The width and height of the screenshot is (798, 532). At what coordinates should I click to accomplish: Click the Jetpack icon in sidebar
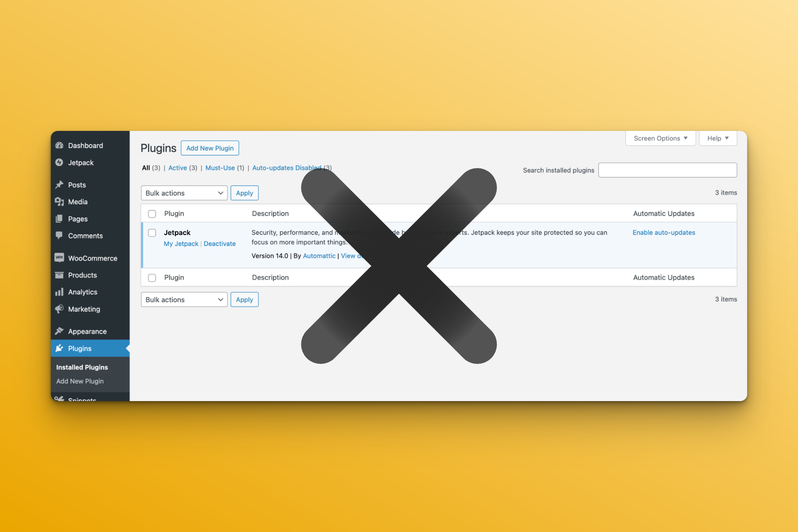(x=59, y=162)
